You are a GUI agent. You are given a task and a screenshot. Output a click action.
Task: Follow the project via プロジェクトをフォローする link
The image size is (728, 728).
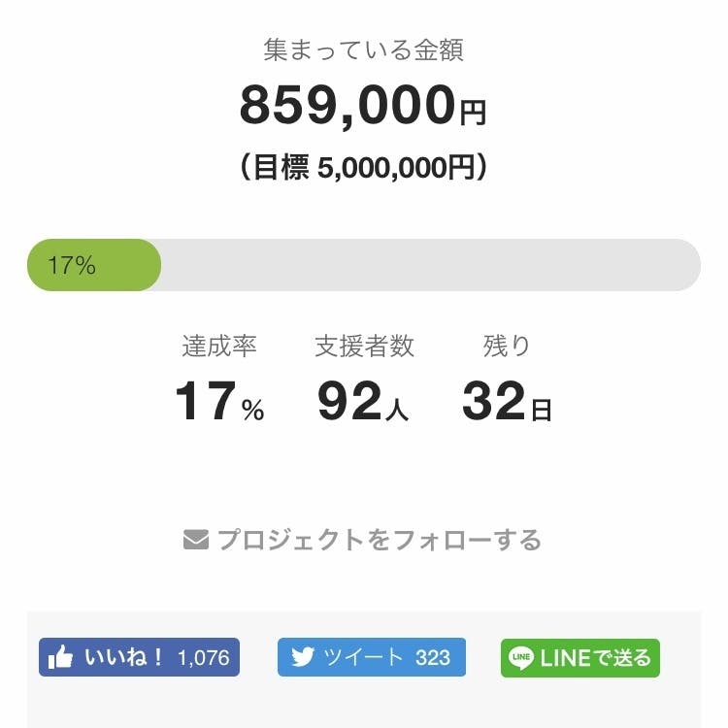379,540
